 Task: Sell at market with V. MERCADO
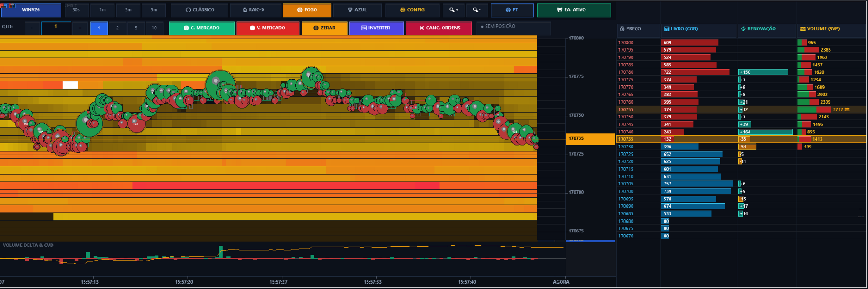pyautogui.click(x=268, y=28)
